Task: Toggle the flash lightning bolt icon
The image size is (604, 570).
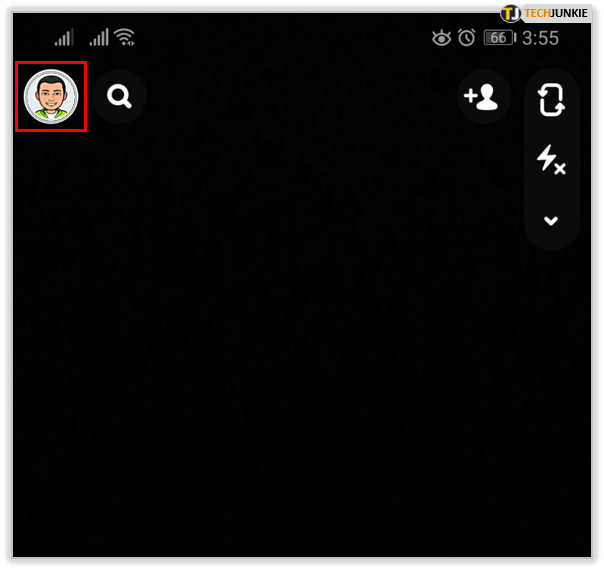Action: pyautogui.click(x=551, y=159)
